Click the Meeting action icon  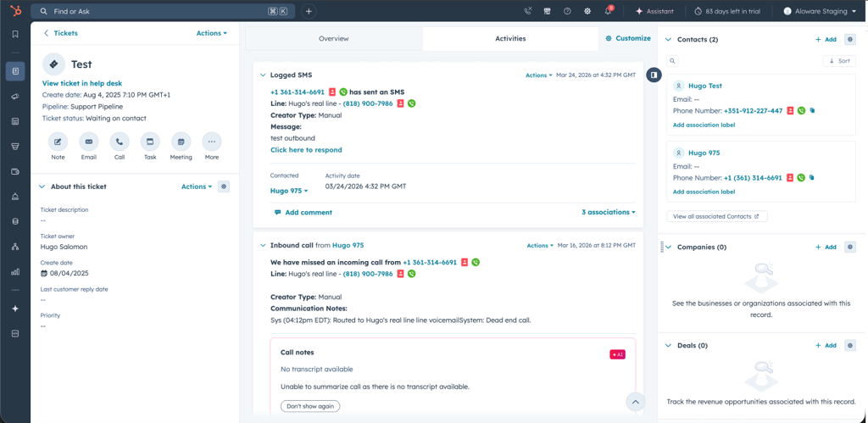[x=181, y=142]
